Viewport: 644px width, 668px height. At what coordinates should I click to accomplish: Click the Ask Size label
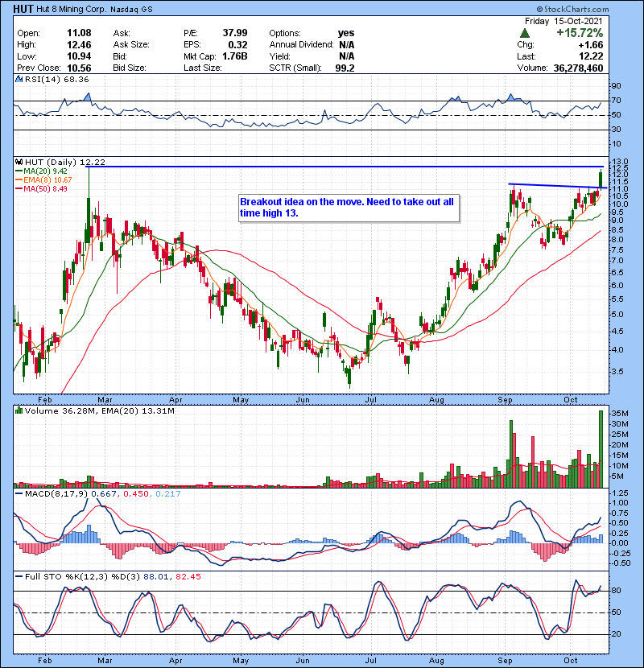(131, 45)
